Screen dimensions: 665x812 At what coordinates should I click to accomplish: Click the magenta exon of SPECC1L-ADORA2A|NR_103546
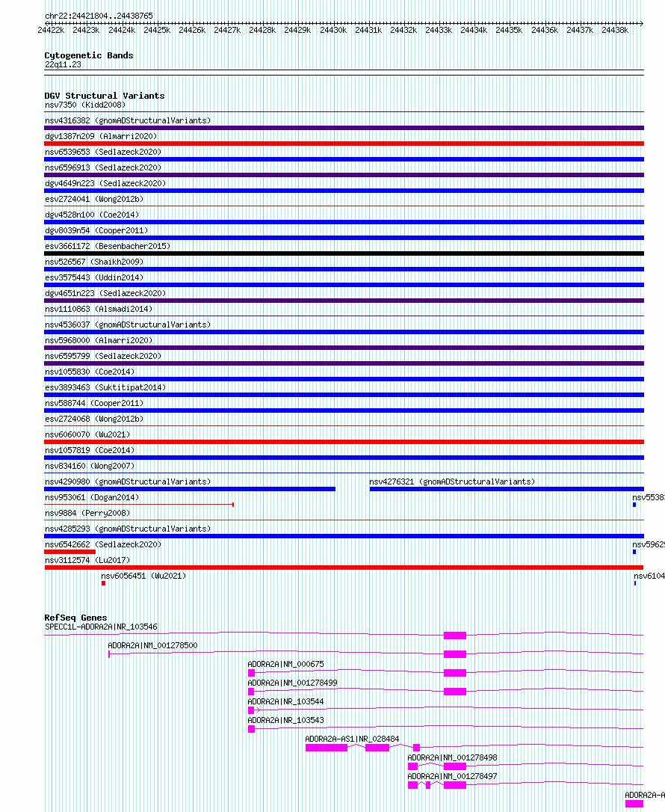pyautogui.click(x=455, y=636)
